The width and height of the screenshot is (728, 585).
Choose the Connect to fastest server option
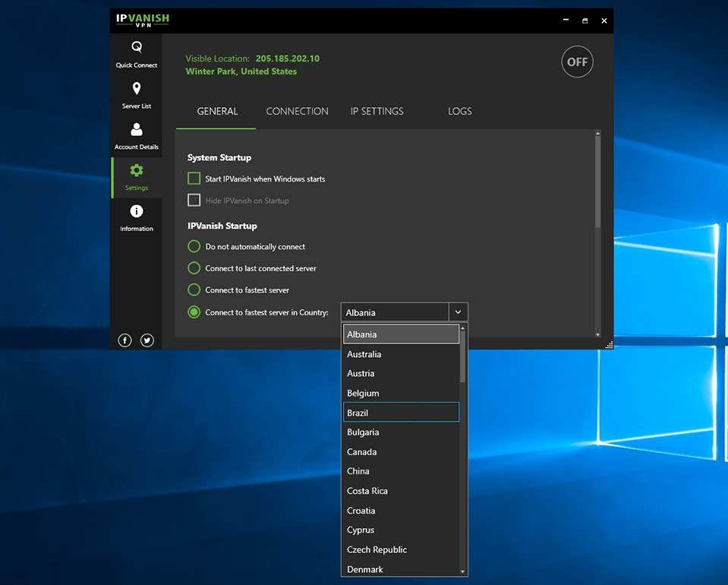[194, 290]
